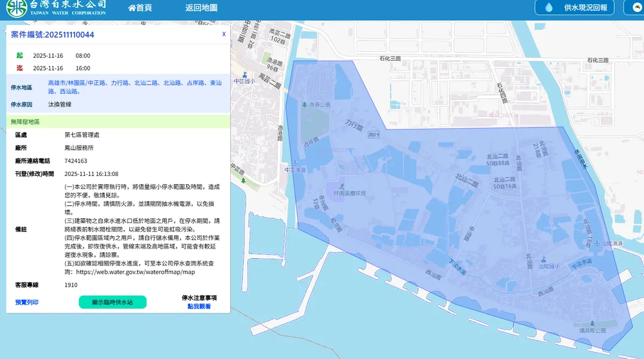The width and height of the screenshot is (644, 359).
Task: Click case number 案件編號:202511110044 title
Action: (x=52, y=35)
